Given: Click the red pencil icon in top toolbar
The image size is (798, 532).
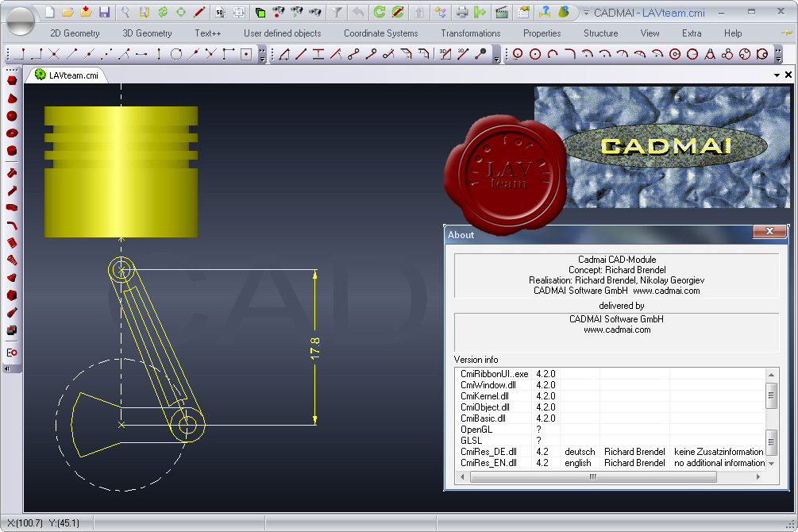Looking at the screenshot, I should [x=199, y=12].
